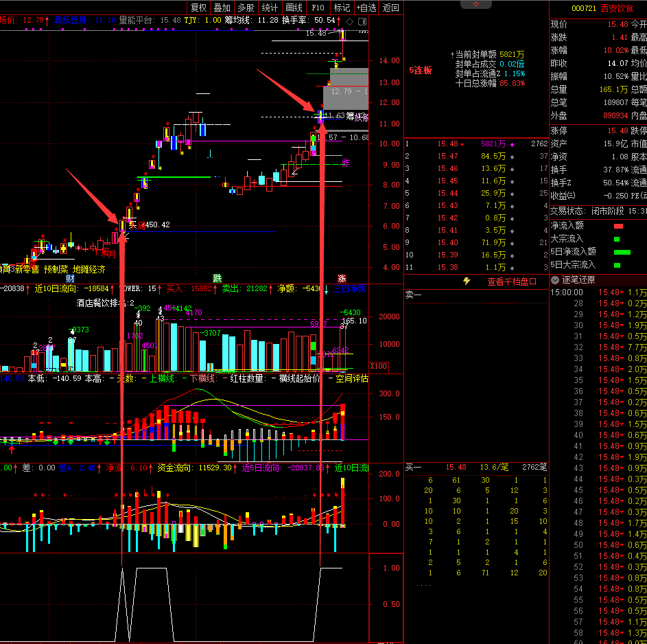Click the 酒店餐饮排名:2 label

pos(105,303)
